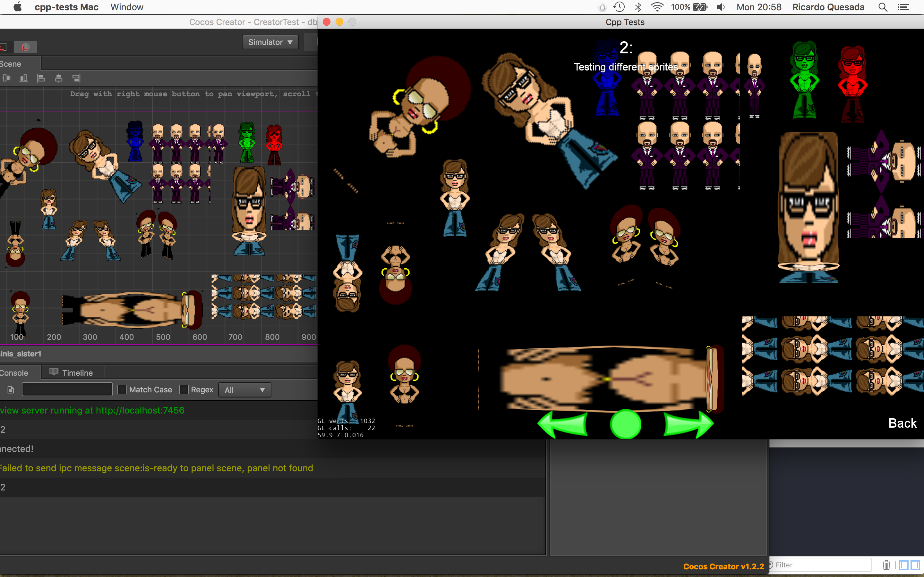The height and width of the screenshot is (577, 924).
Task: Enable the Match Case checkbox
Action: click(x=122, y=389)
